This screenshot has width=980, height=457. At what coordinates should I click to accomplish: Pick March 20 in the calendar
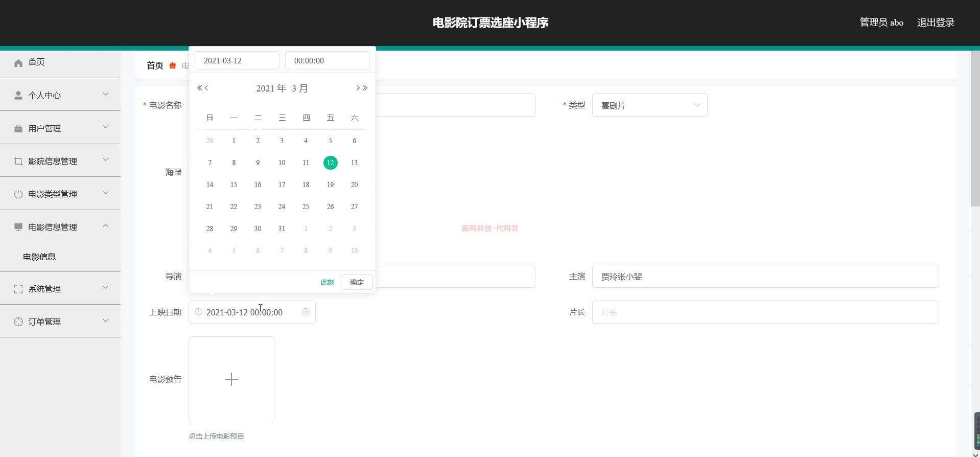(x=354, y=185)
